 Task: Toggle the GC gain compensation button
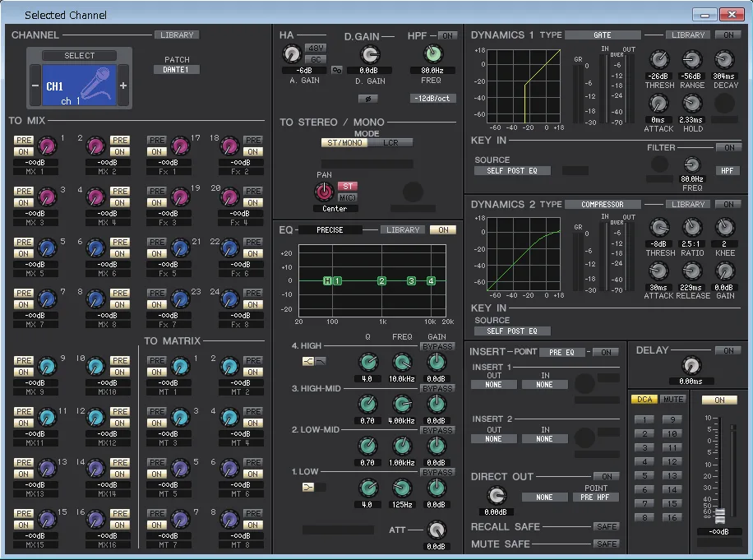[x=316, y=59]
